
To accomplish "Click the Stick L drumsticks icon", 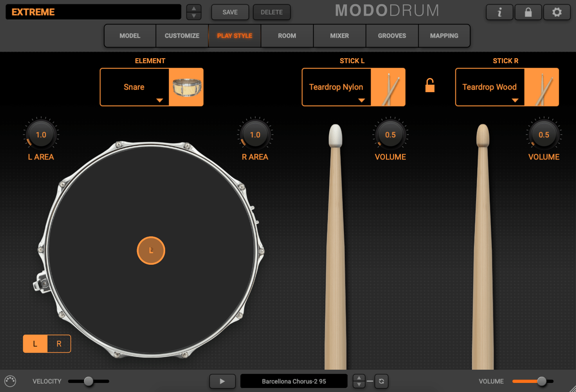I will click(x=388, y=87).
